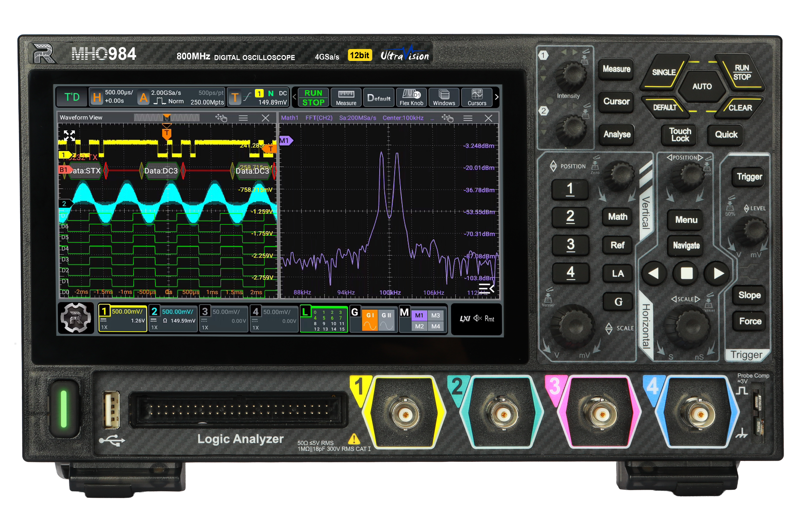Open the Waveform View hamburger menu
The width and height of the screenshot is (798, 532).
tap(243, 118)
